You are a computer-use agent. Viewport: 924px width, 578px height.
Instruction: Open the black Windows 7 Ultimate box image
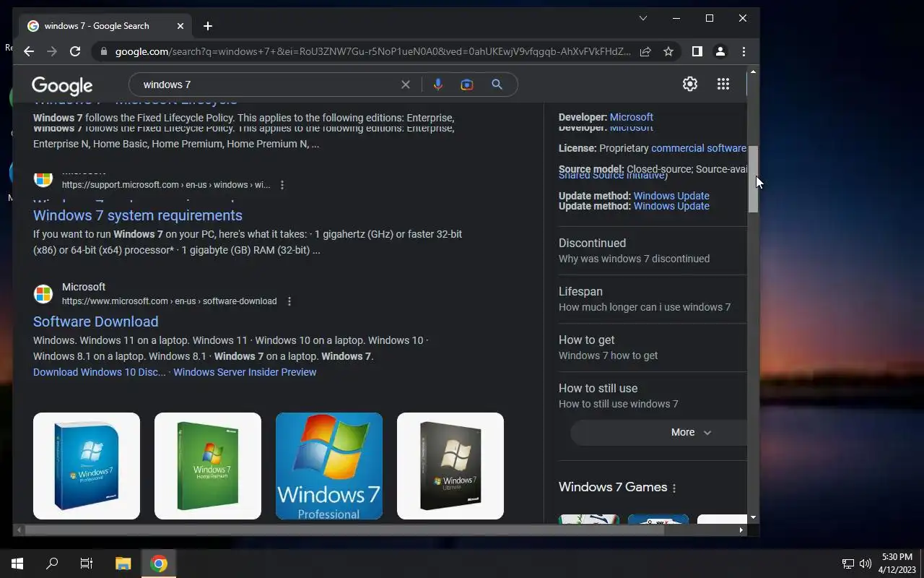coord(450,466)
